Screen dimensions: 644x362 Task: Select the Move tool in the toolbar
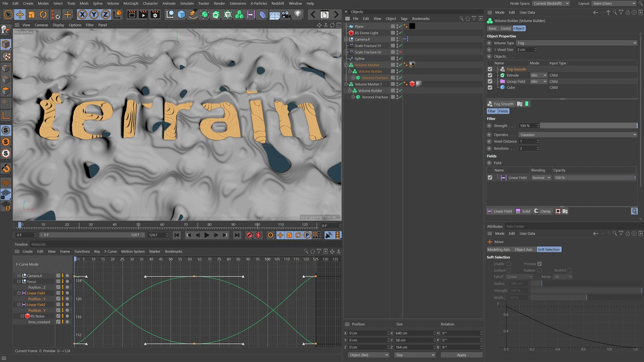point(19,14)
